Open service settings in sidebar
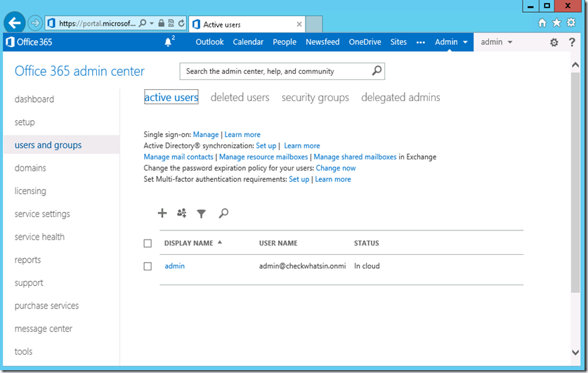 click(42, 214)
